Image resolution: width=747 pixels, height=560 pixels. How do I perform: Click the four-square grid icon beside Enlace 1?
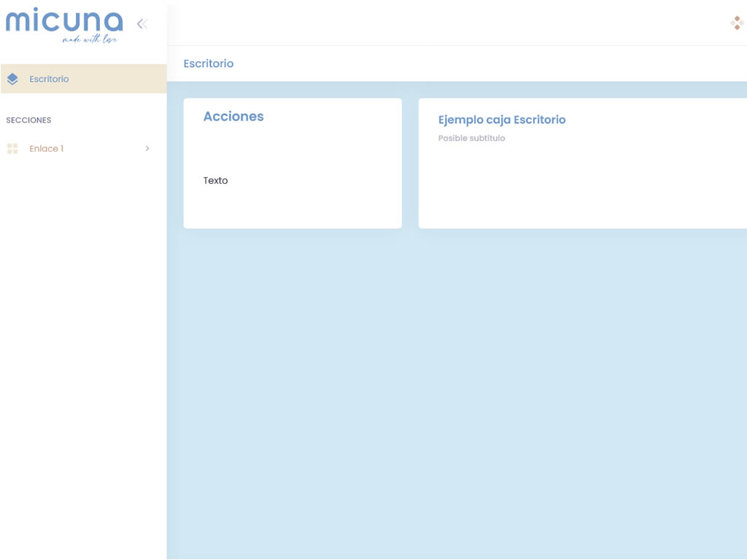click(12, 149)
